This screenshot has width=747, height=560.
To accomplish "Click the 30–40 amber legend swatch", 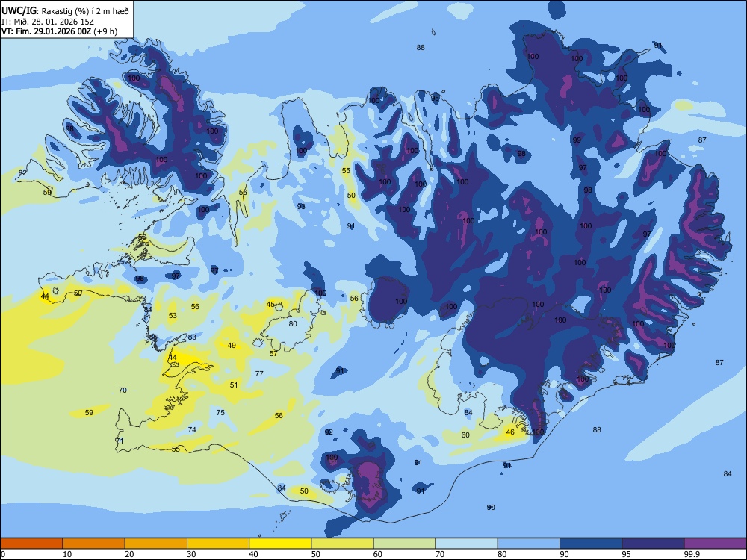I will pyautogui.click(x=218, y=544).
